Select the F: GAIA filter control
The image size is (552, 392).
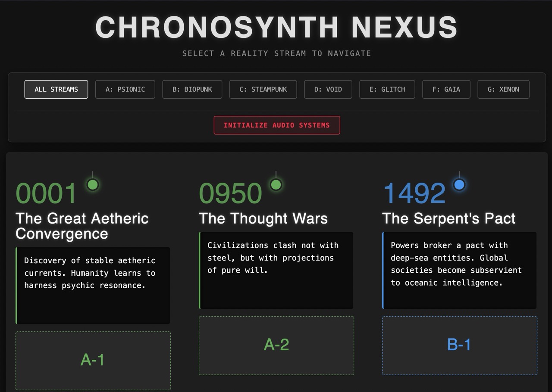point(446,89)
